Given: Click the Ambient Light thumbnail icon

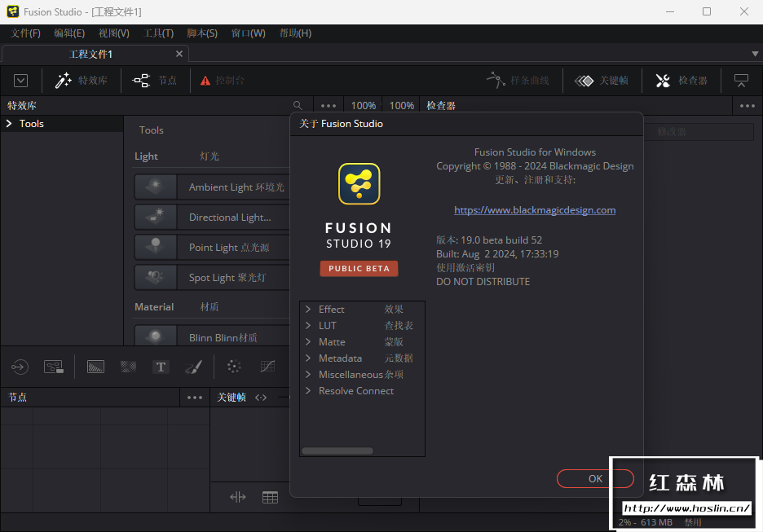Looking at the screenshot, I should pos(155,187).
